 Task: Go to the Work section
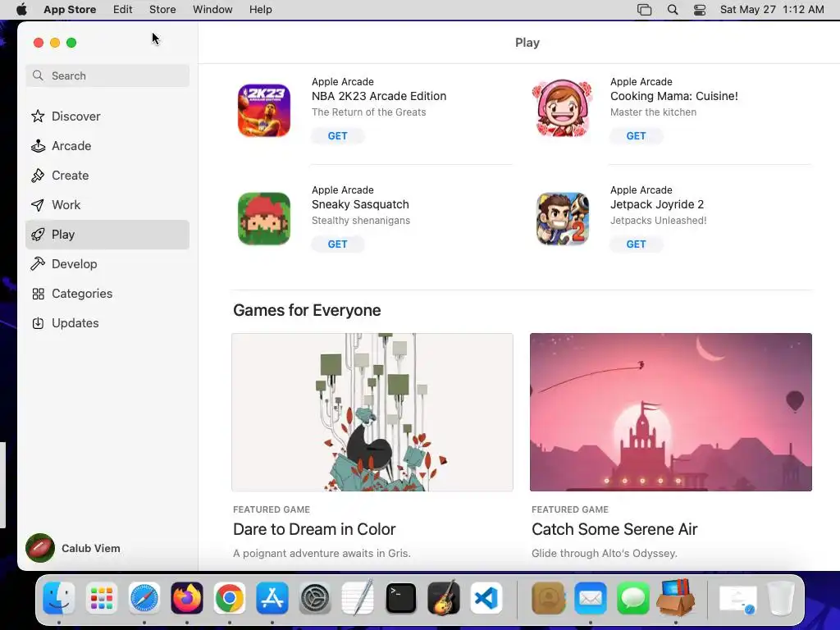107,204
